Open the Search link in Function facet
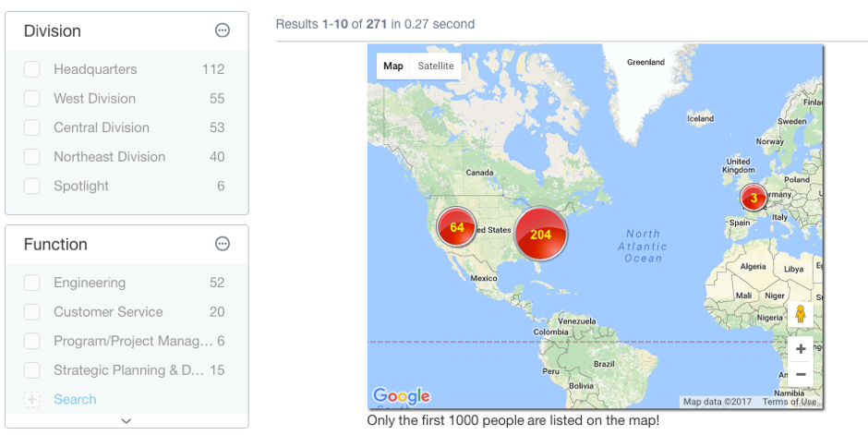The width and height of the screenshot is (868, 435). (75, 399)
